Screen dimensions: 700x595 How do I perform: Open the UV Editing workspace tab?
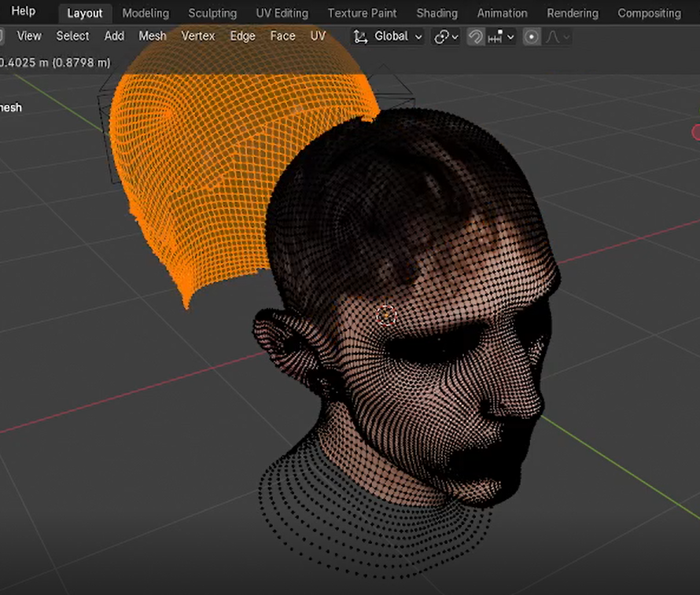282,13
